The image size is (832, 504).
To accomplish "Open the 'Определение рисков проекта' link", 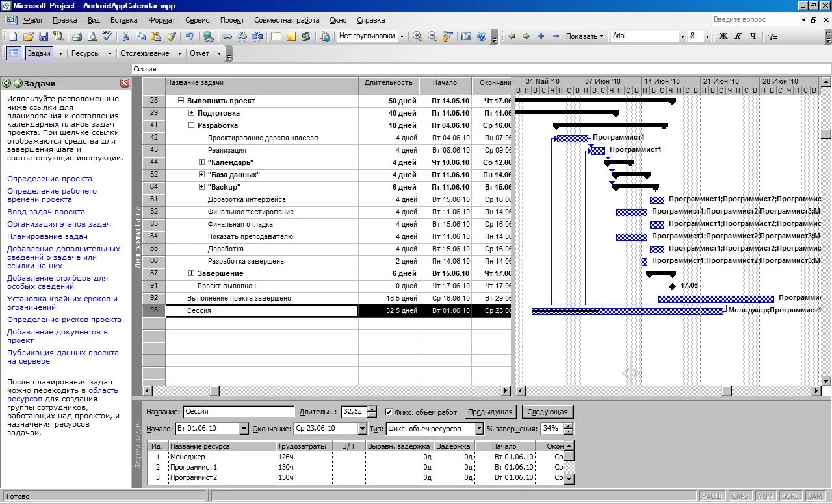I will [x=64, y=320].
